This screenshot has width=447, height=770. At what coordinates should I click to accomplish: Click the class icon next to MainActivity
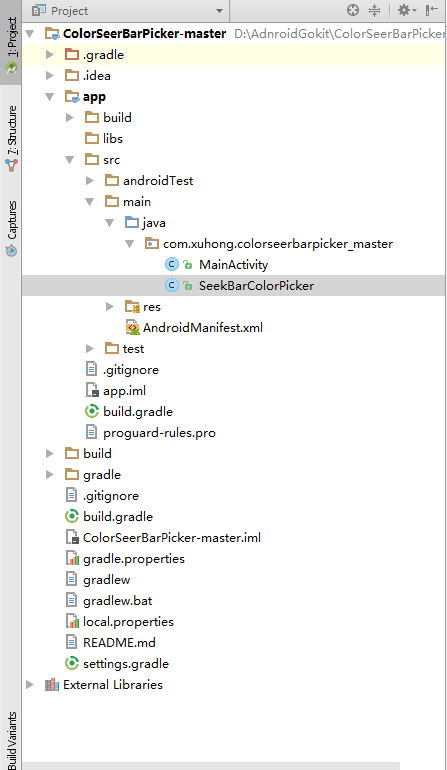coord(171,265)
